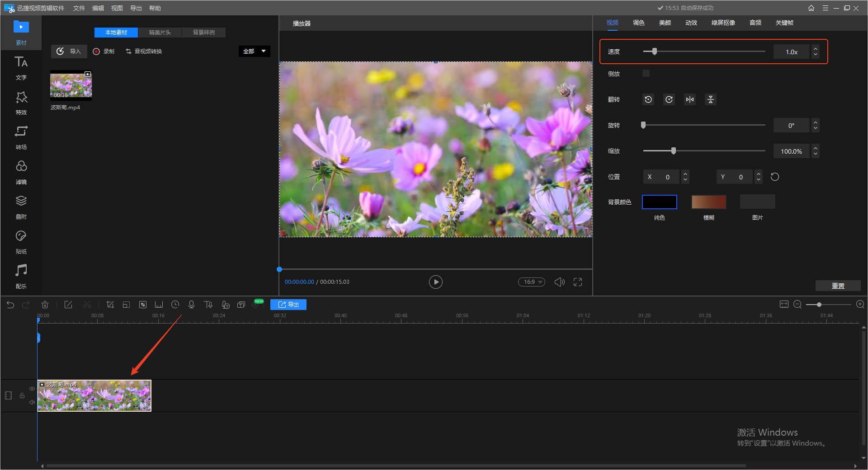Open the 配乐 music panel
Screen dimensions: 868x470
pyautogui.click(x=21, y=277)
